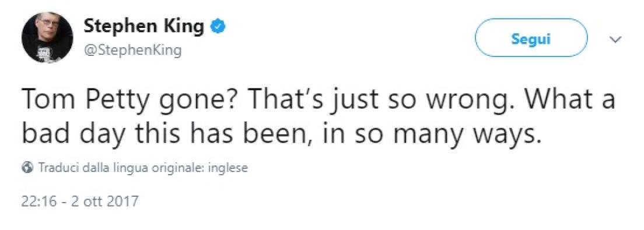The width and height of the screenshot is (644, 230).
Task: Click the '2 ott 2017' date text
Action: click(105, 201)
